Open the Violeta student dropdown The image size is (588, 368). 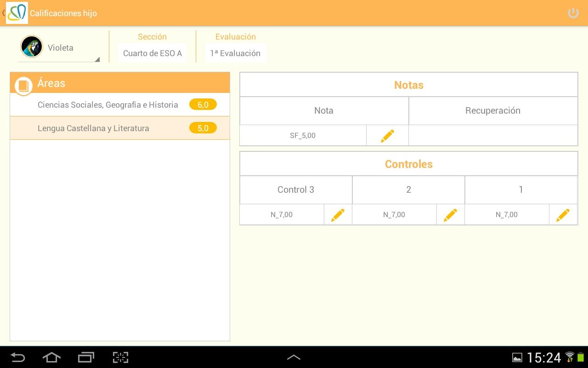[x=59, y=48]
